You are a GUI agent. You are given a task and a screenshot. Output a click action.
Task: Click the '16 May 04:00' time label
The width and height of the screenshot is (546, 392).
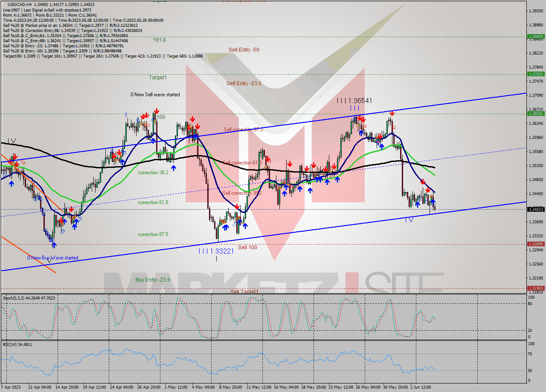[x=286, y=387]
